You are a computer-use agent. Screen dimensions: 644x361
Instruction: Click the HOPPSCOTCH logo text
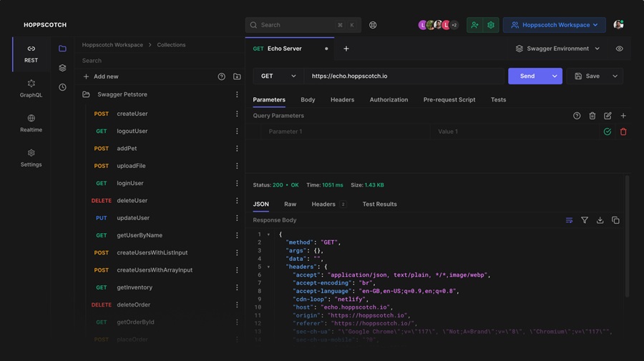[x=45, y=25]
